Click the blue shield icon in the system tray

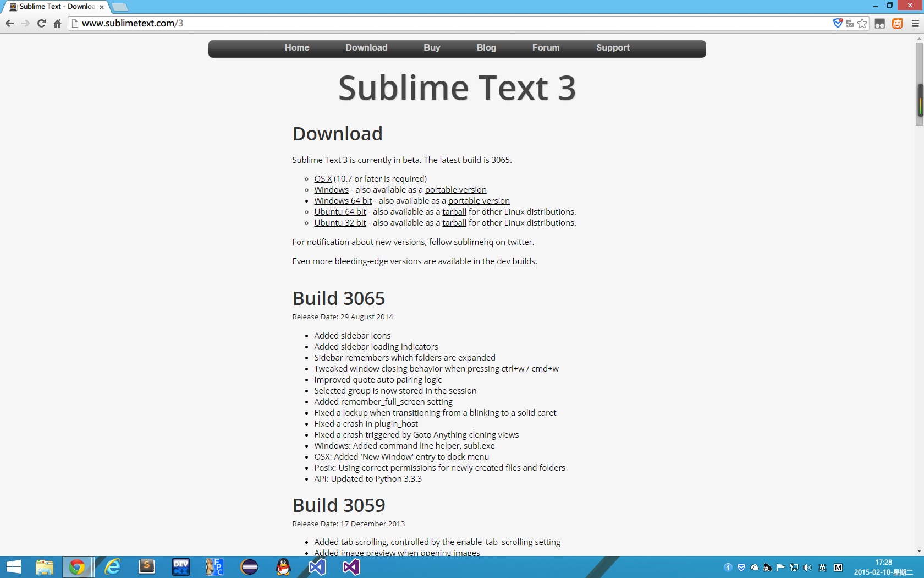tap(741, 568)
